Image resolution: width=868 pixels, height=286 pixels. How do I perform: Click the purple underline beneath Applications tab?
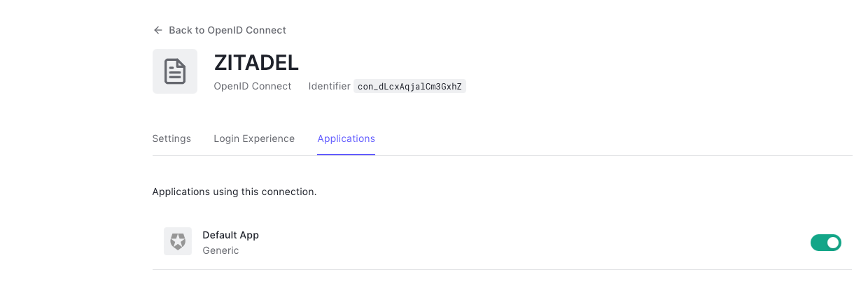tap(346, 154)
